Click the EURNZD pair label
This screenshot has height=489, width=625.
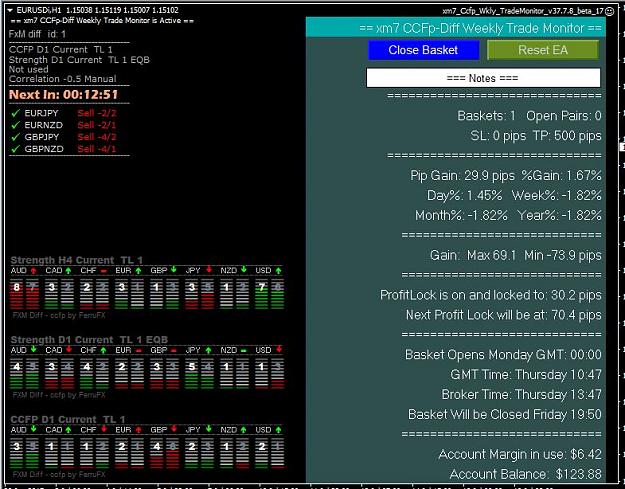point(44,125)
